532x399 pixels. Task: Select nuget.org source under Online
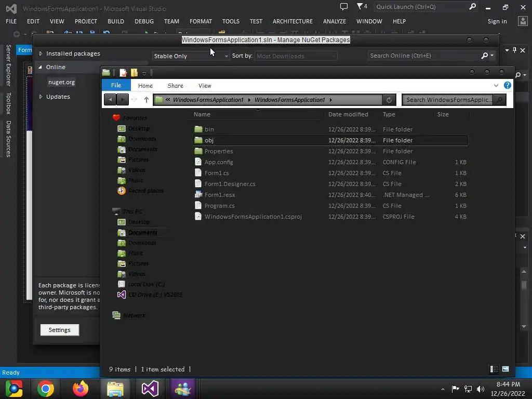(x=61, y=82)
